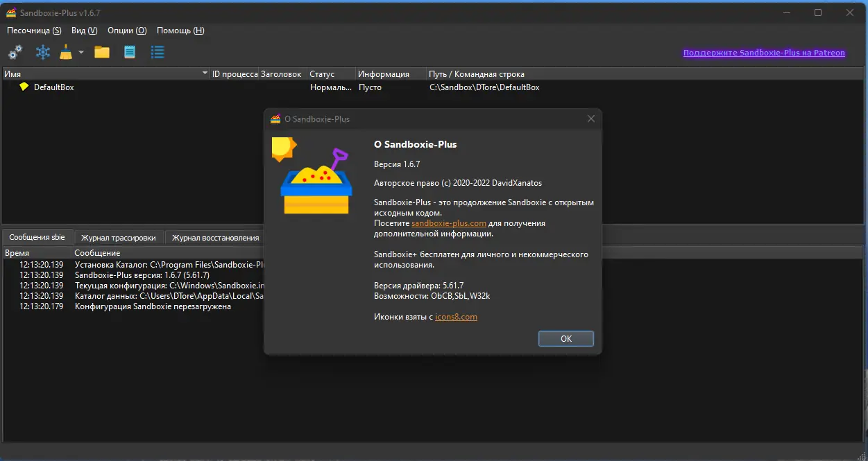Open the Опции (O) menu
Screen dimensions: 868x461
127,31
